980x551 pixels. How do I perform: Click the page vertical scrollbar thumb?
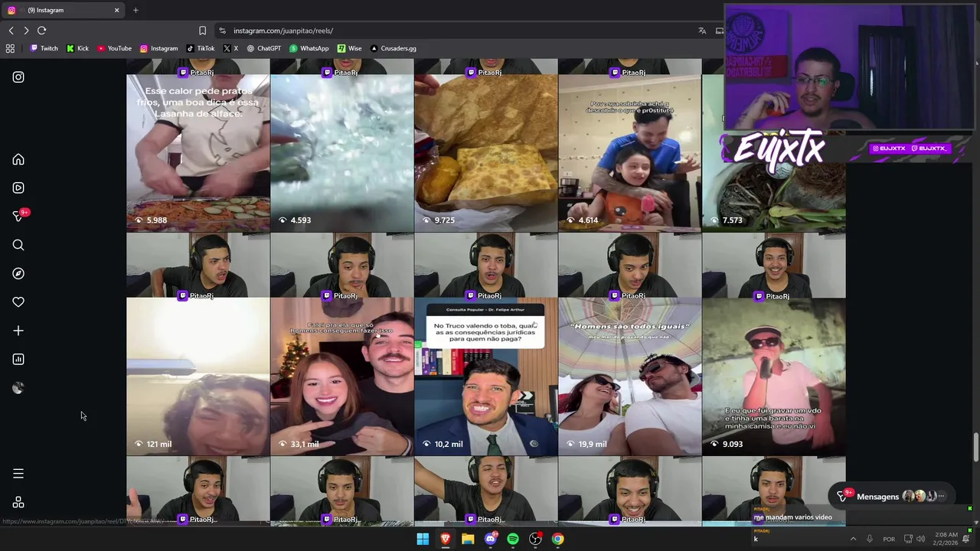click(975, 448)
